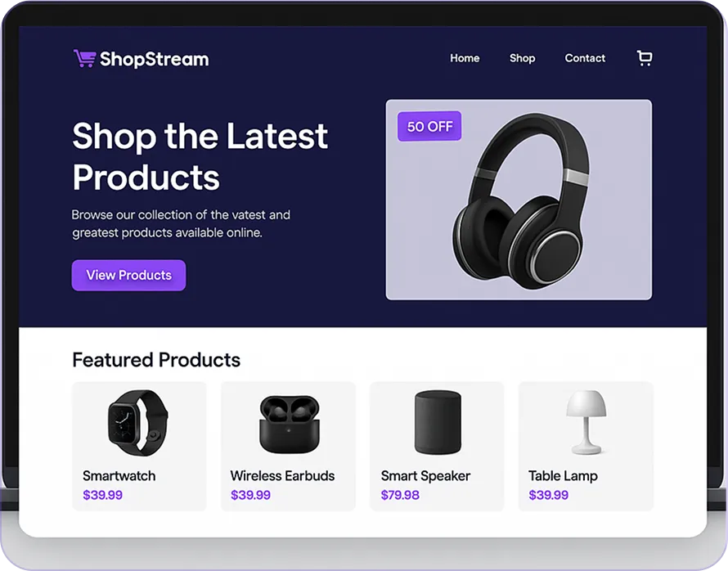The image size is (728, 571).
Task: Open the Smart Speaker product image
Action: point(438,422)
